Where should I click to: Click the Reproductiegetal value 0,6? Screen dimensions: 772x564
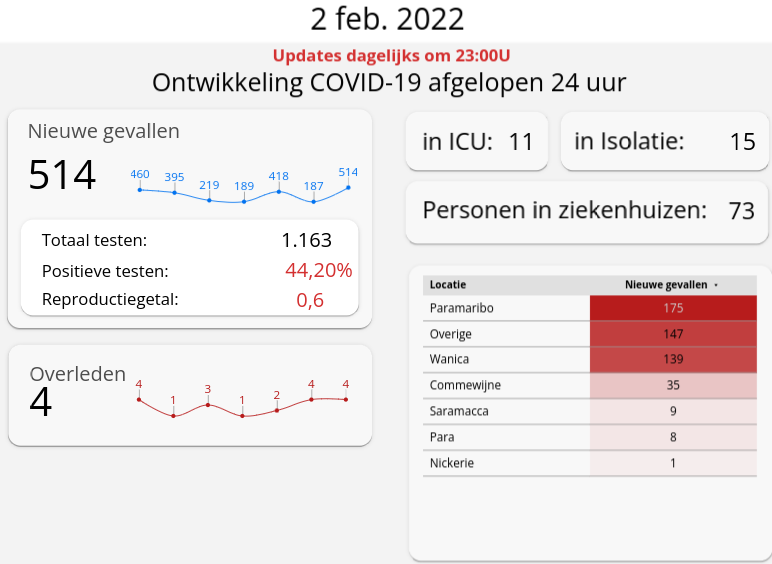click(x=310, y=299)
